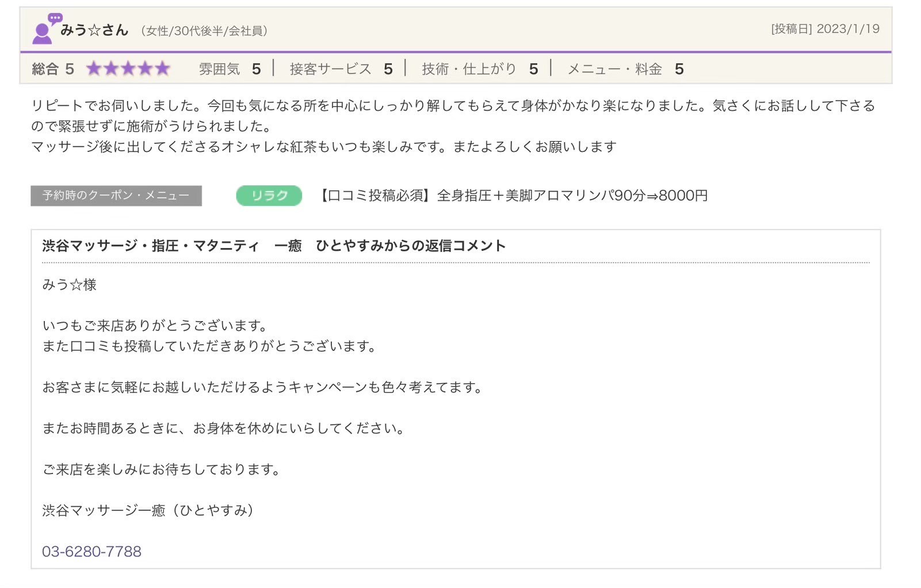Screen dimensions: 921x588
Task: Click review line ので緊張せずに施術がうけられました
Action: (151, 127)
